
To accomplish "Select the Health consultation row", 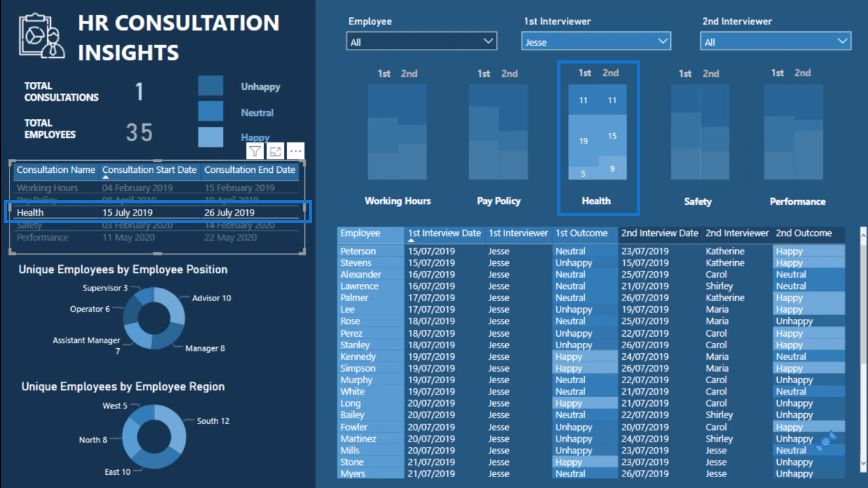I will (156, 212).
